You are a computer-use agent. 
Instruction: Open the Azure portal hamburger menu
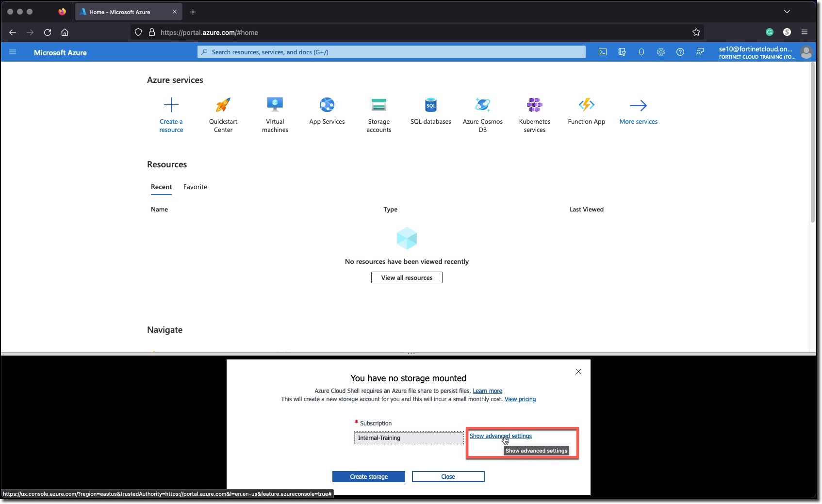click(13, 52)
